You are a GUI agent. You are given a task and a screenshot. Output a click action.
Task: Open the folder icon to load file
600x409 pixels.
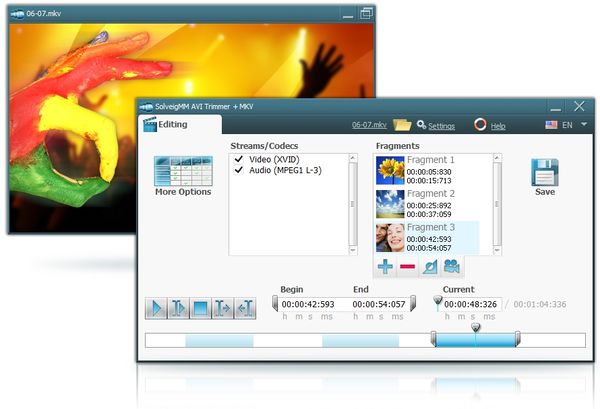(x=402, y=125)
